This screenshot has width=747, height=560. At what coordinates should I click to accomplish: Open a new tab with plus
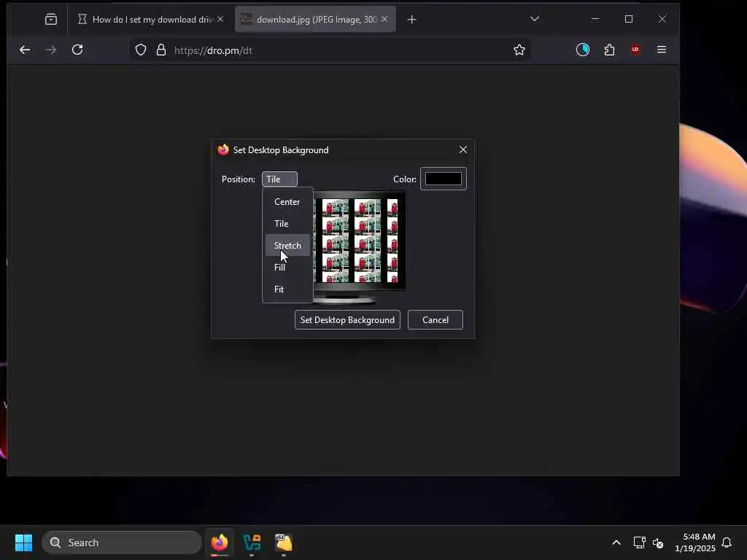[412, 20]
